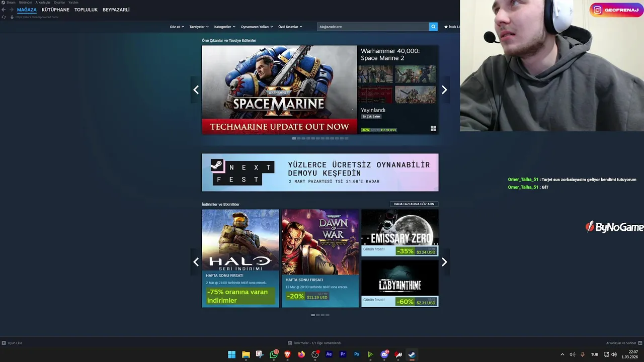Open the Next Fest demo banner
The image size is (644, 362).
coord(320,172)
